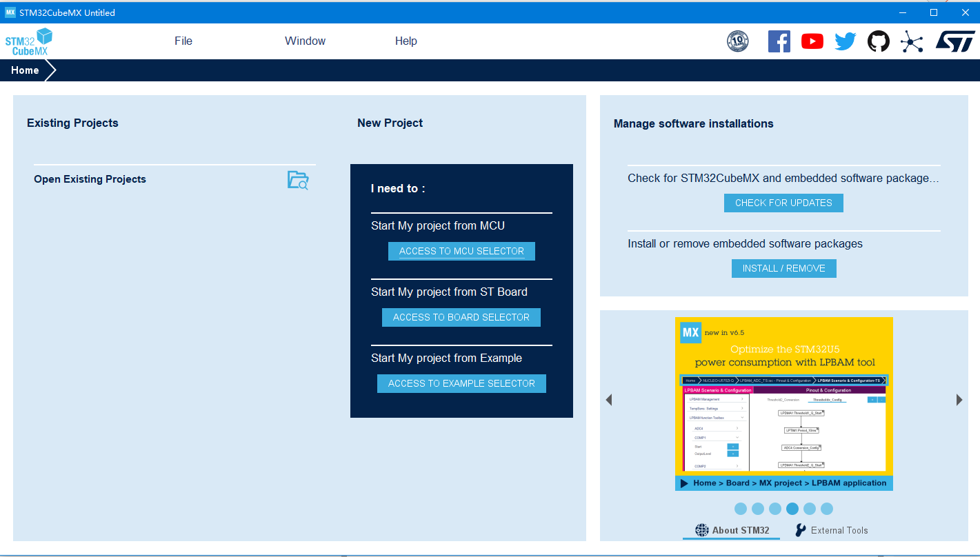Show next banner with right arrow
The width and height of the screenshot is (980, 557).
[x=959, y=400]
